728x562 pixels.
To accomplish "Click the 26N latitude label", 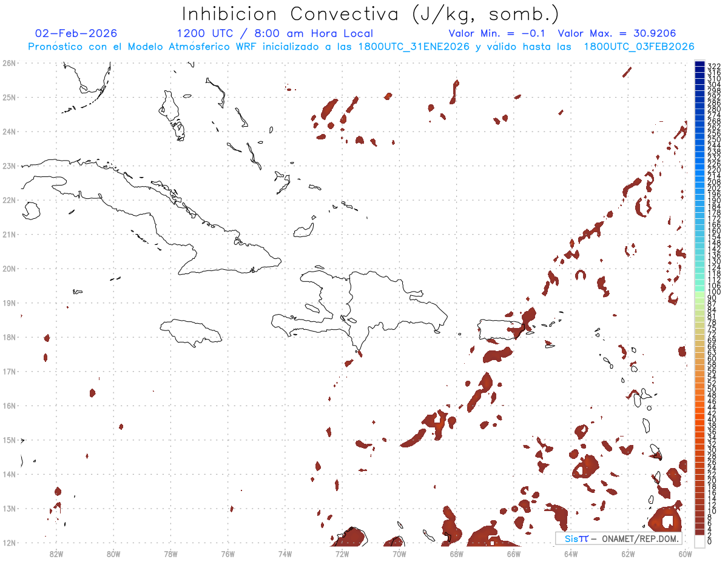I will [x=9, y=63].
